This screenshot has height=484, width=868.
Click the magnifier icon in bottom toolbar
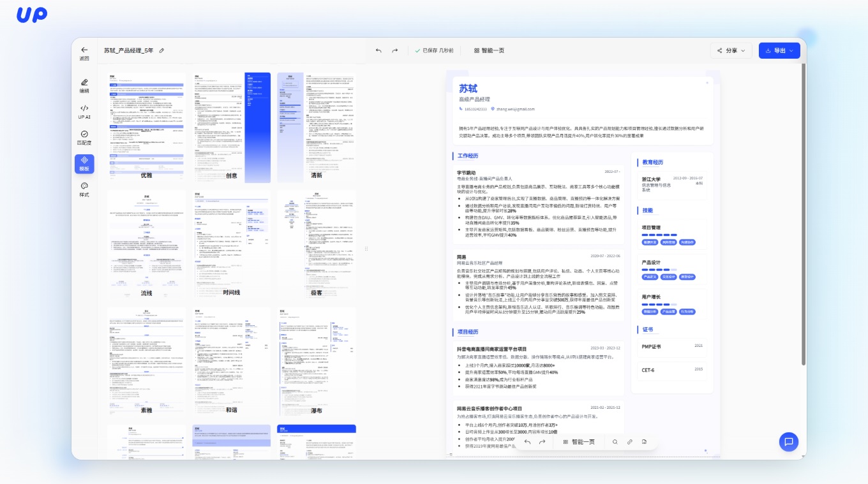[x=615, y=441]
